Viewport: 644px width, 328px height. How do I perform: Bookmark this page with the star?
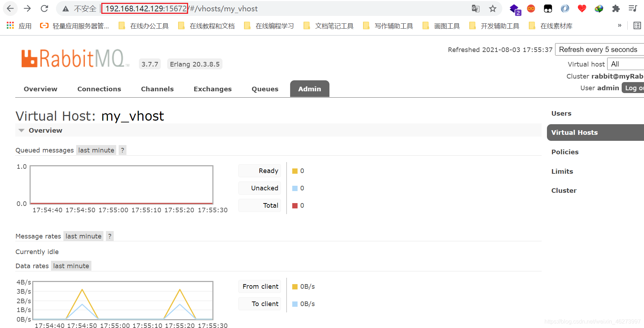pyautogui.click(x=493, y=8)
